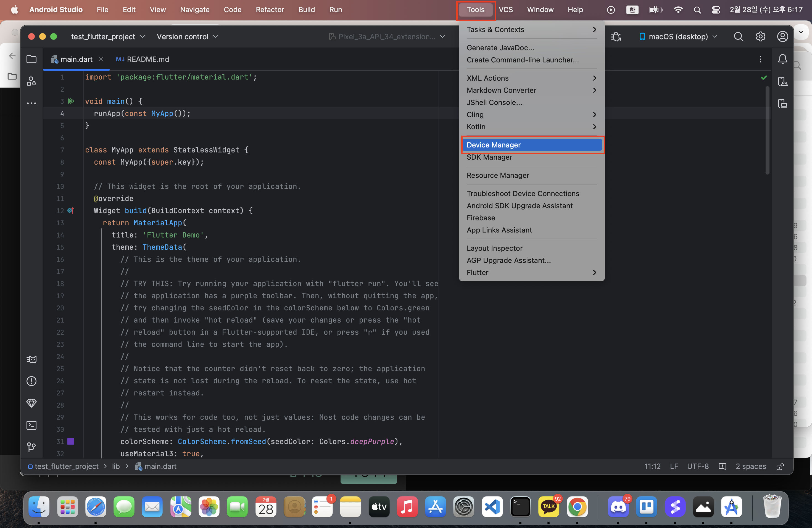Click the override gutter marker on line 12
Image resolution: width=812 pixels, height=528 pixels.
tap(71, 211)
